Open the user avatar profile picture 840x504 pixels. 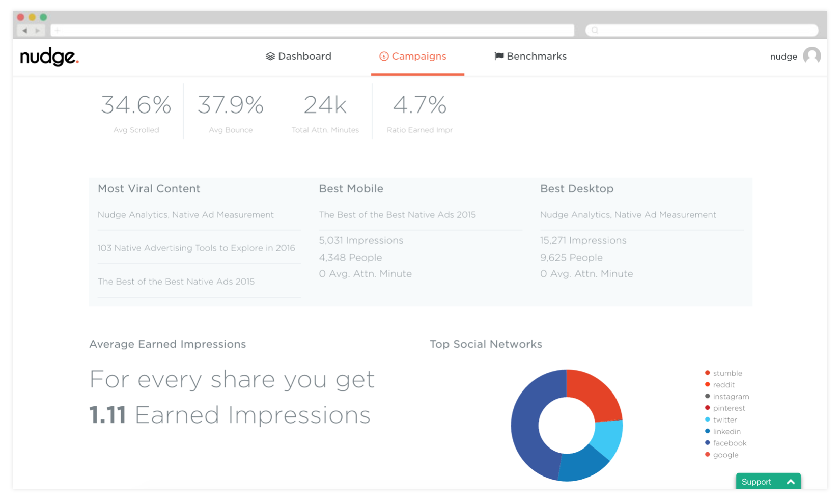[x=812, y=56]
